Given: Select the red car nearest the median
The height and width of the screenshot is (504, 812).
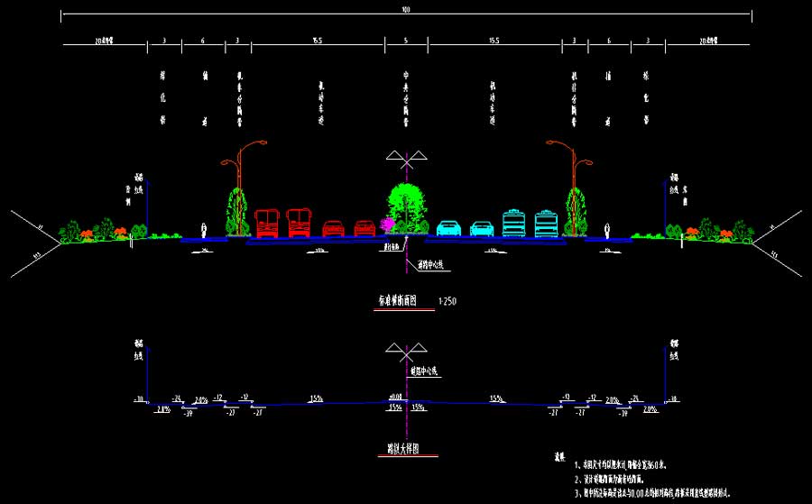Looking at the screenshot, I should (365, 228).
